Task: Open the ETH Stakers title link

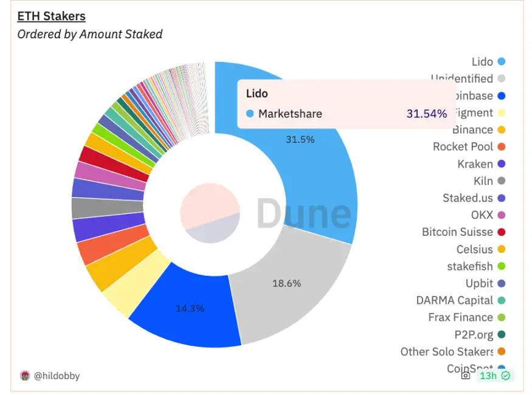Action: 51,16
